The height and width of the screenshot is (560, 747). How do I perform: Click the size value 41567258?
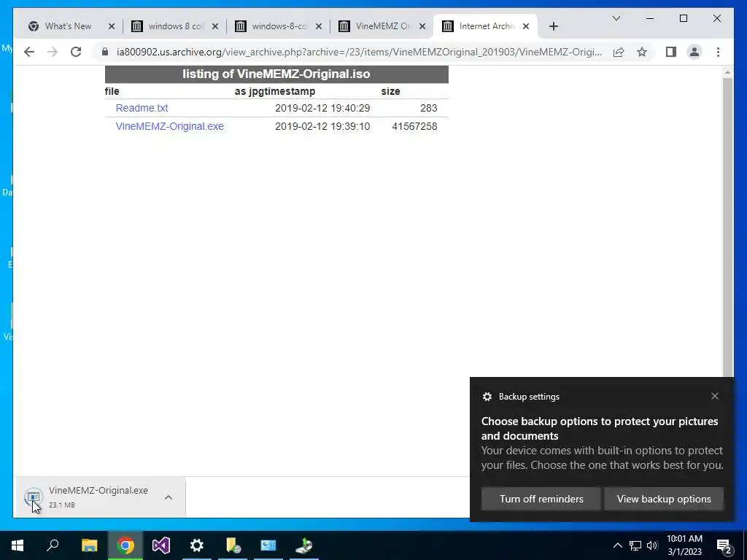pyautogui.click(x=414, y=126)
